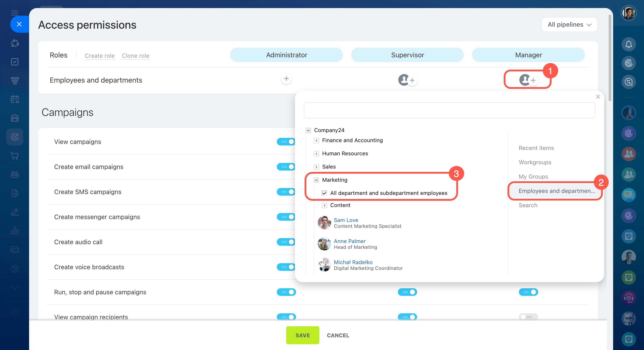
Task: Click the CANCEL button
Action: (338, 335)
